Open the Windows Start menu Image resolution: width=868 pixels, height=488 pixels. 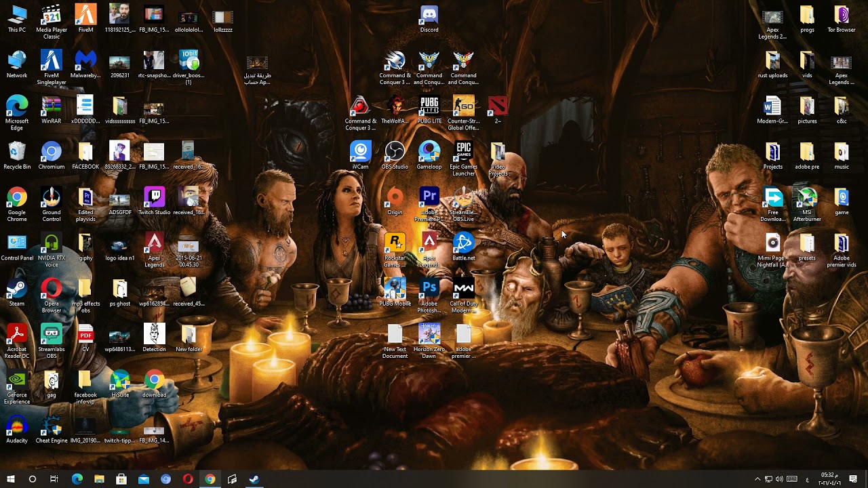click(x=10, y=479)
